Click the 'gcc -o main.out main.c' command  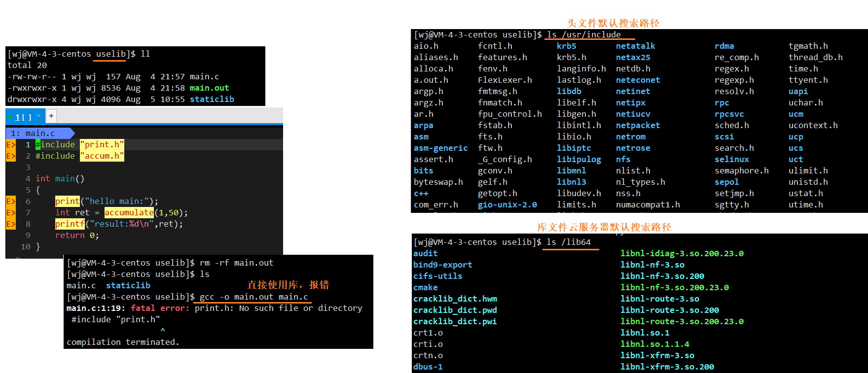coord(254,297)
